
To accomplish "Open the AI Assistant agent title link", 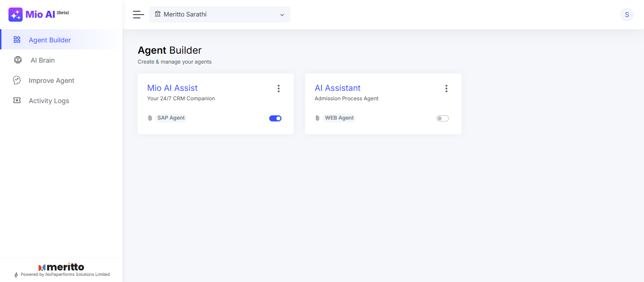I will 338,88.
